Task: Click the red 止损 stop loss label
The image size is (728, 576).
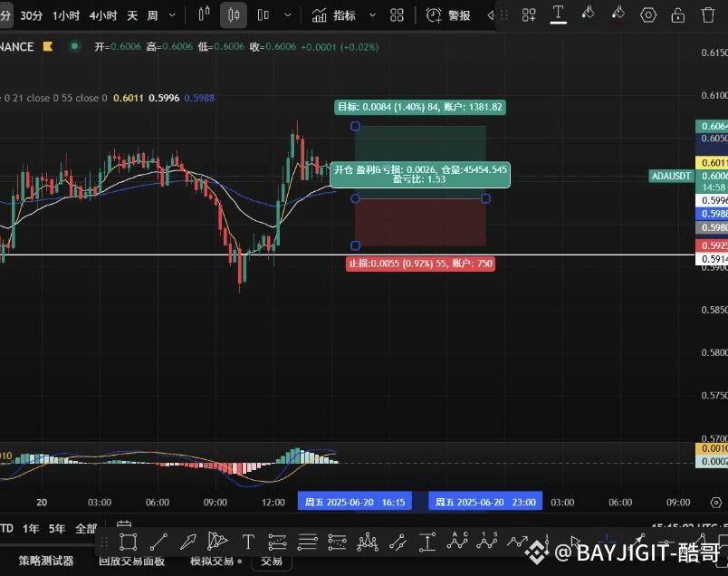Action: (420, 264)
